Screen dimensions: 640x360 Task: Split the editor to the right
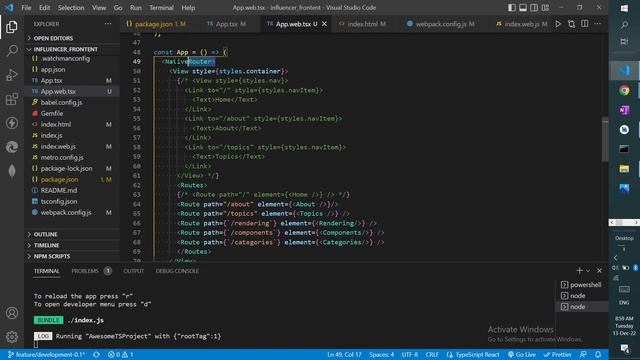tap(584, 24)
